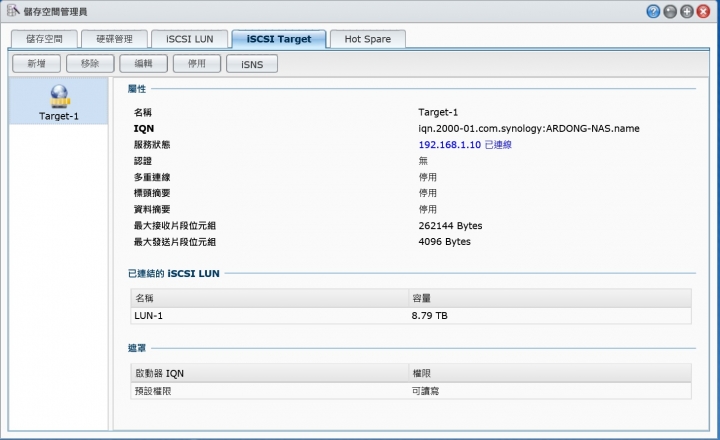Click the 遮罩 section heading
Image resolution: width=720 pixels, height=440 pixels.
click(137, 348)
